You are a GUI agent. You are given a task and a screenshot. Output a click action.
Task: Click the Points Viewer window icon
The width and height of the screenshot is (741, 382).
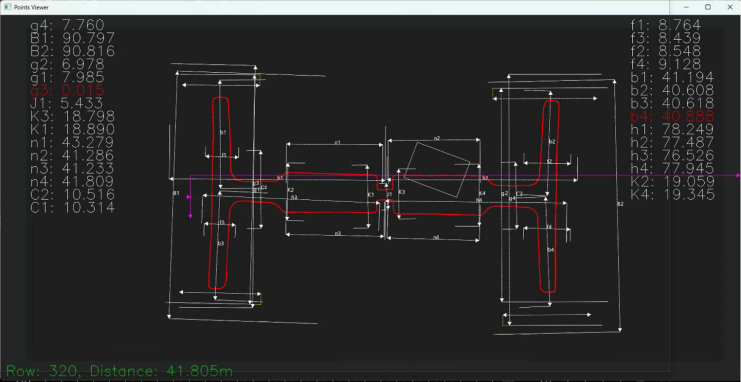click(x=7, y=7)
